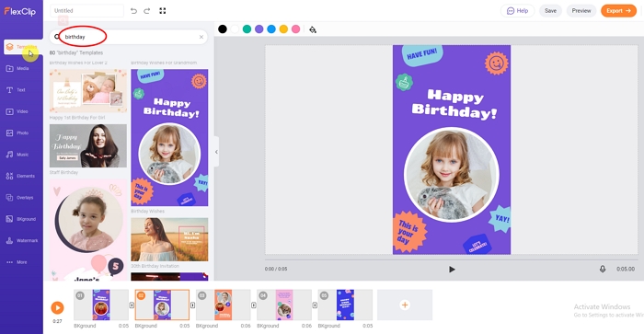The width and height of the screenshot is (644, 334).
Task: Select the HAVE FUN! sticker on canvas
Action: click(x=422, y=54)
